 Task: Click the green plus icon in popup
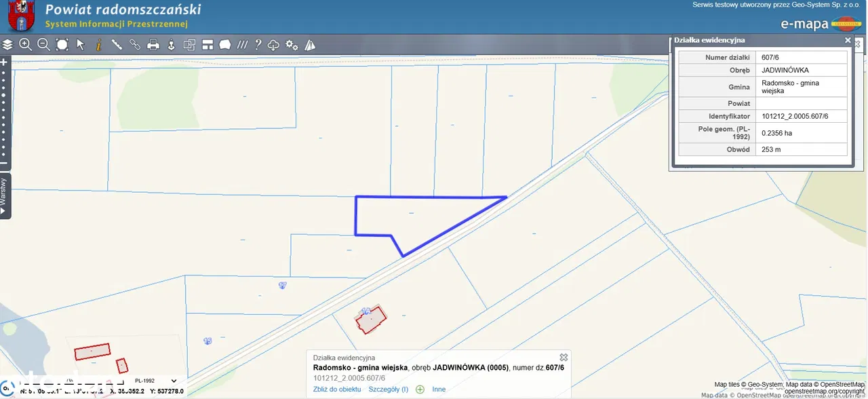(x=420, y=389)
